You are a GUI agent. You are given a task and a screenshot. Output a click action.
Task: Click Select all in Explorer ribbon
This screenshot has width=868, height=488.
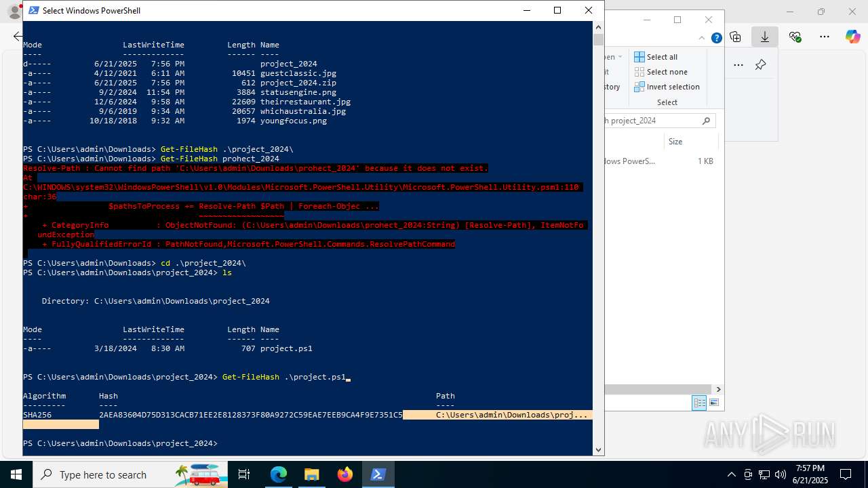[656, 57]
